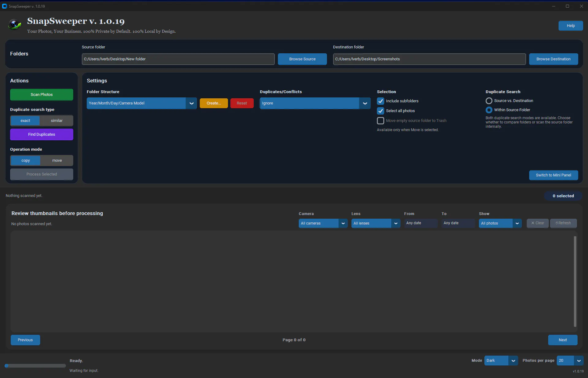Viewport: 588px width, 378px height.
Task: Click the thumbnail area vertical scrollbar
Action: [x=575, y=282]
